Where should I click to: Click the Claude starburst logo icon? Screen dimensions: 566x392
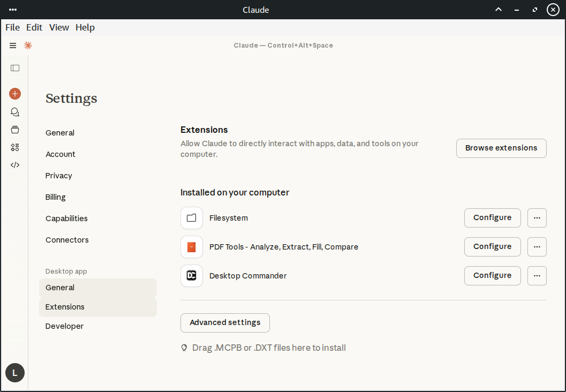[x=28, y=46]
